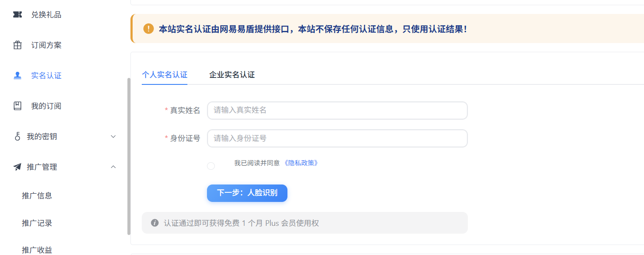This screenshot has width=644, height=255.
Task: Click the 真实姓名 field label
Action: point(185,111)
